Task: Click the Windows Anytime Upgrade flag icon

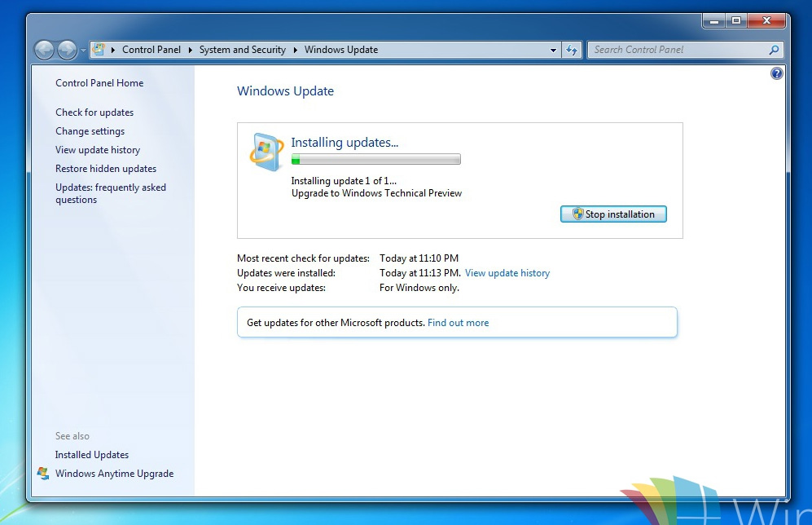Action: (x=43, y=473)
